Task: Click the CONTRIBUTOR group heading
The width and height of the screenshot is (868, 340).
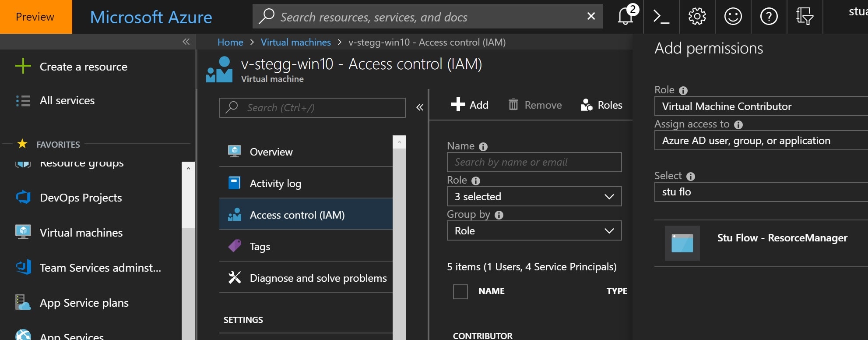Action: coord(482,336)
